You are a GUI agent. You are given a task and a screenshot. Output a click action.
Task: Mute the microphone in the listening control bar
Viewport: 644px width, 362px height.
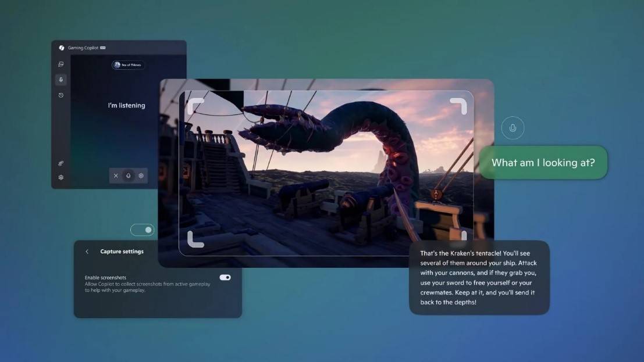(128, 175)
